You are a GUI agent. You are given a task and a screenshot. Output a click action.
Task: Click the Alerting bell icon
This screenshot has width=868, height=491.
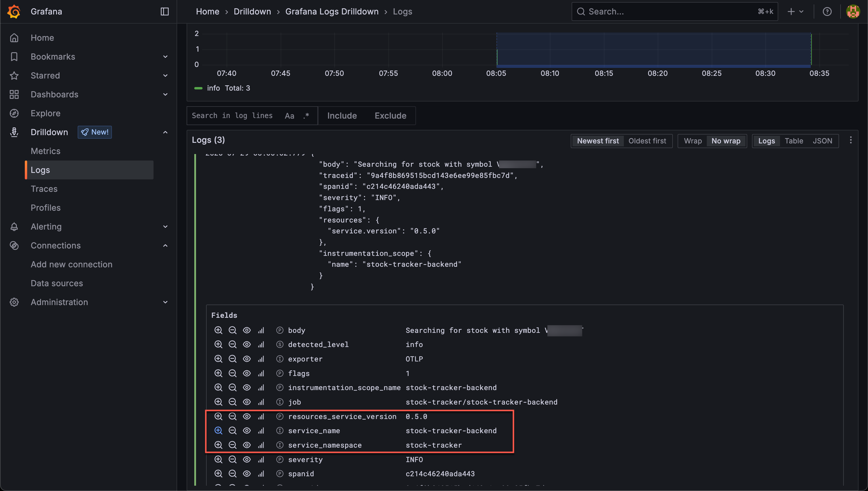pyautogui.click(x=14, y=227)
